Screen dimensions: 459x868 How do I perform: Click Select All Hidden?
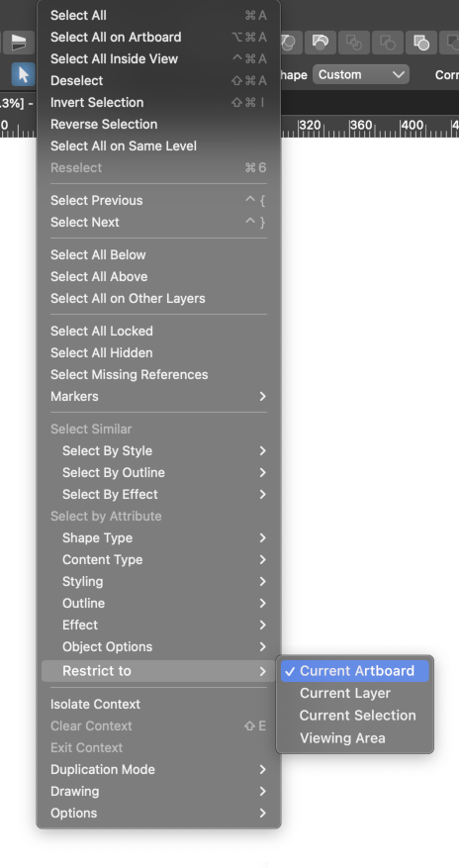point(158,352)
